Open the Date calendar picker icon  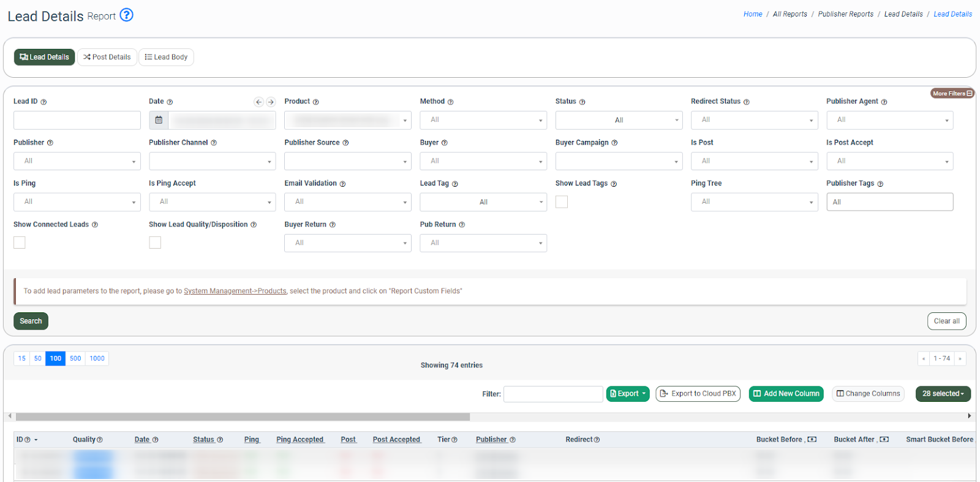point(159,120)
